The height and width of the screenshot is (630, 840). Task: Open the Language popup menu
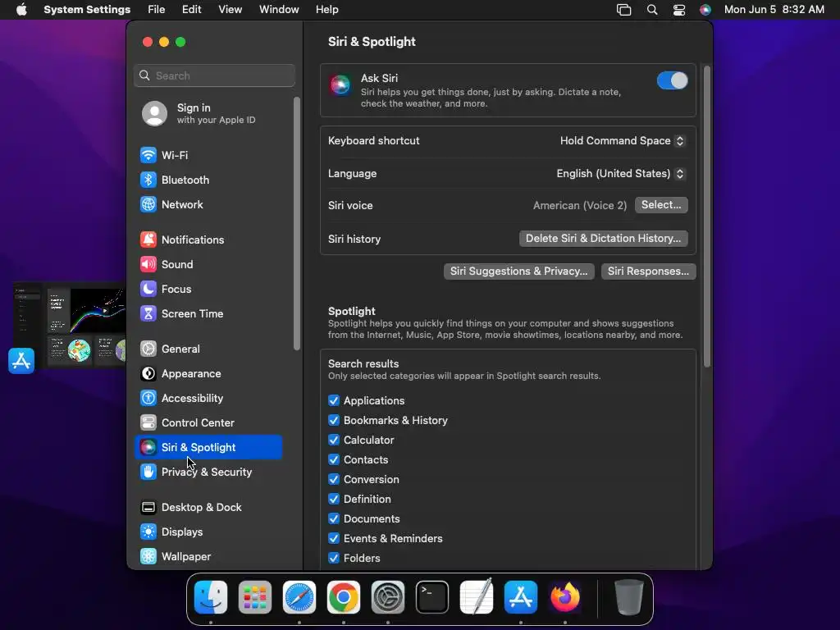click(620, 174)
